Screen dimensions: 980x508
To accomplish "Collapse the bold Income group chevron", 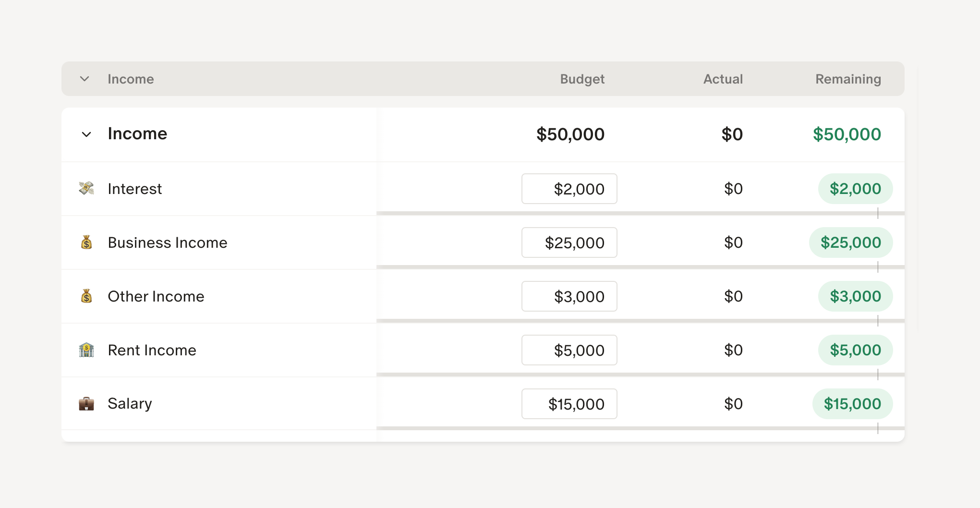I will [x=86, y=134].
